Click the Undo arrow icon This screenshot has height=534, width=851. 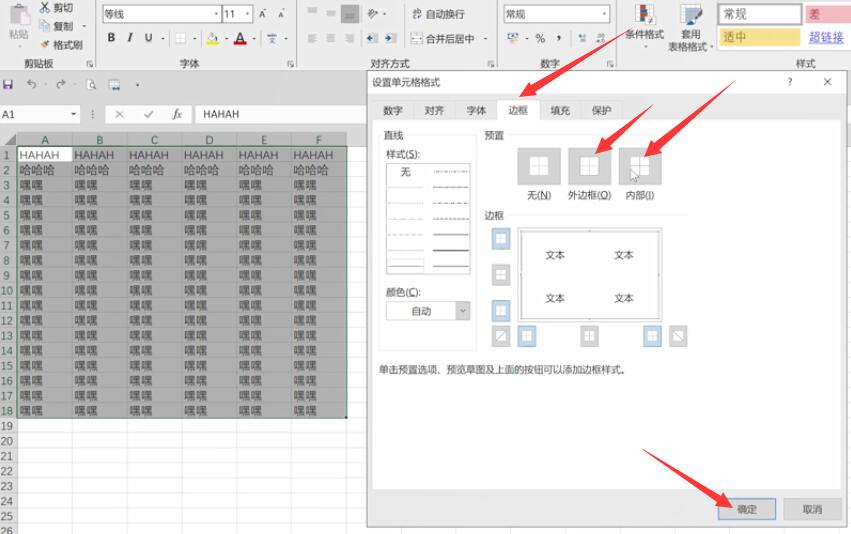(31, 84)
